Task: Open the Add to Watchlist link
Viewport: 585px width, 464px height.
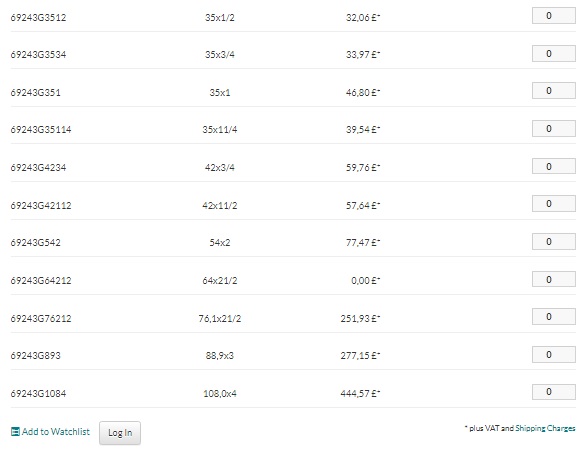Action: point(56,432)
